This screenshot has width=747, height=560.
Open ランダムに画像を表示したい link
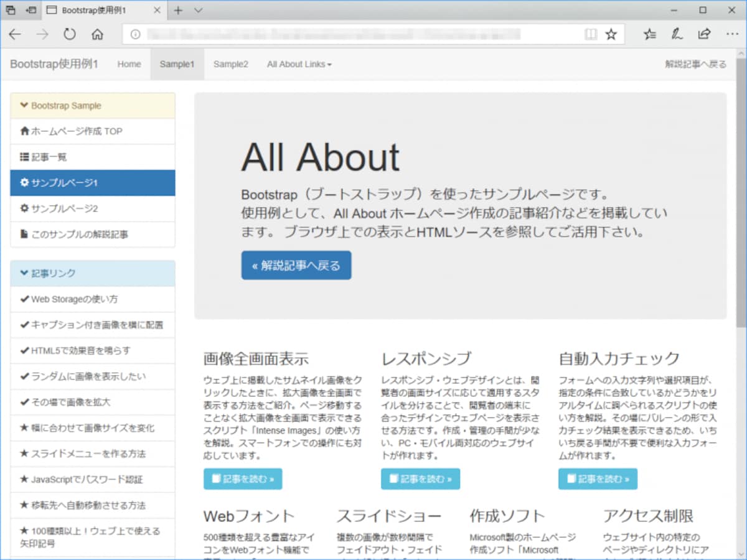click(93, 376)
